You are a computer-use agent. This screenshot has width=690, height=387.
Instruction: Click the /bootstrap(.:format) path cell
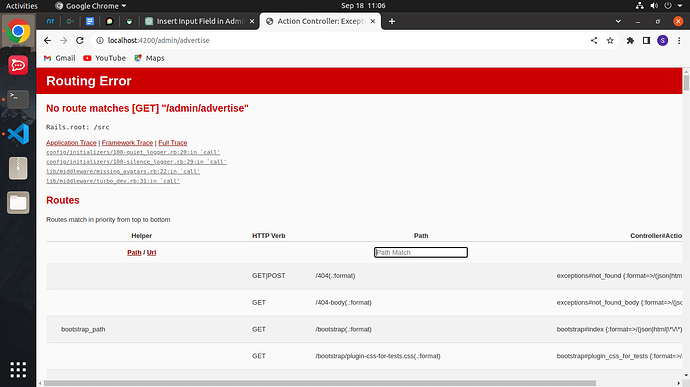coord(343,329)
